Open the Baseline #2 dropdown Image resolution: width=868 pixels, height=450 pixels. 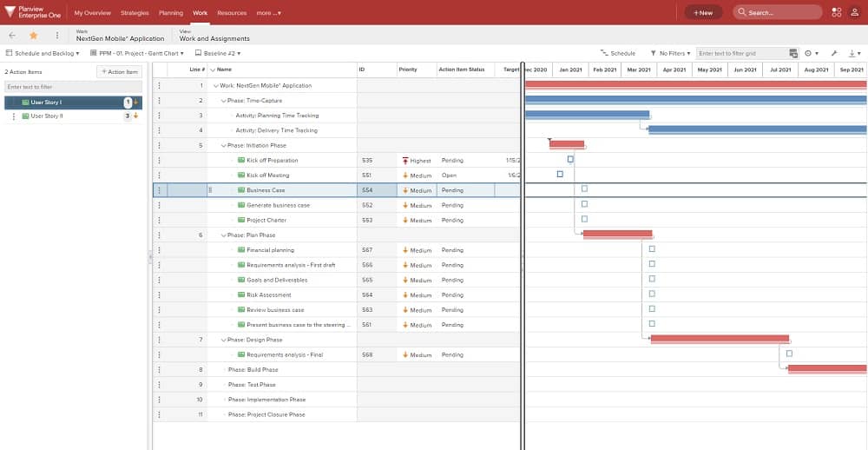point(218,54)
